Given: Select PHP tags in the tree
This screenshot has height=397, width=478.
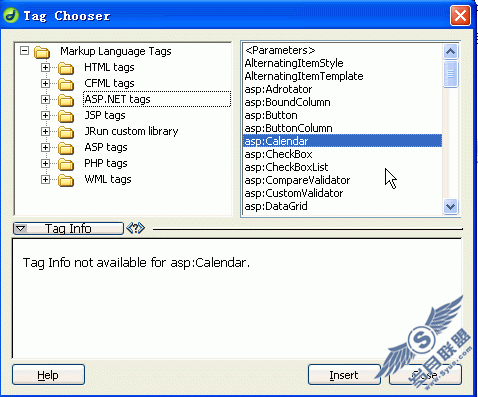Looking at the screenshot, I should (106, 163).
